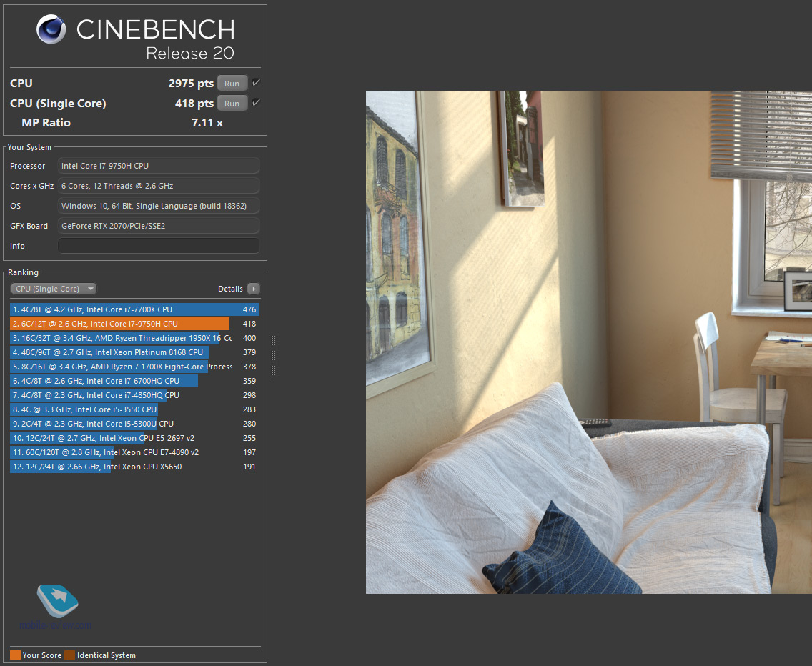Click the 2975 pts CPU score
This screenshot has height=666, width=812.
[191, 84]
